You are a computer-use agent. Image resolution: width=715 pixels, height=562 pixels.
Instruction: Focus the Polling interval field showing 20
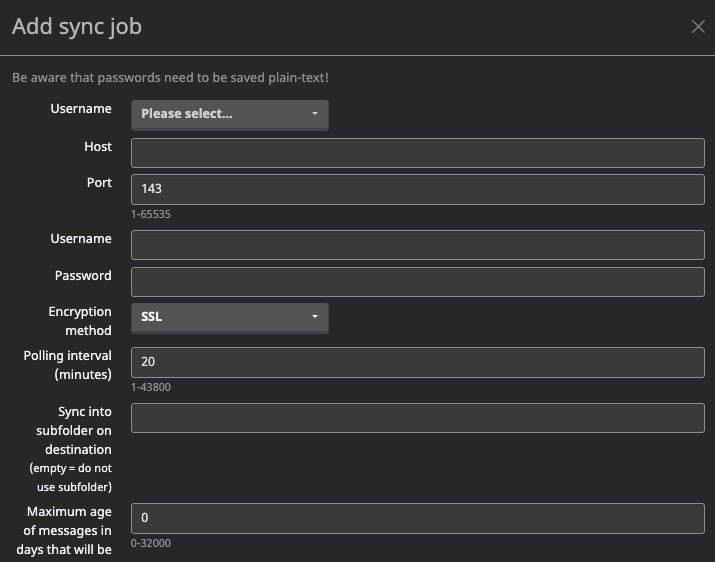418,362
